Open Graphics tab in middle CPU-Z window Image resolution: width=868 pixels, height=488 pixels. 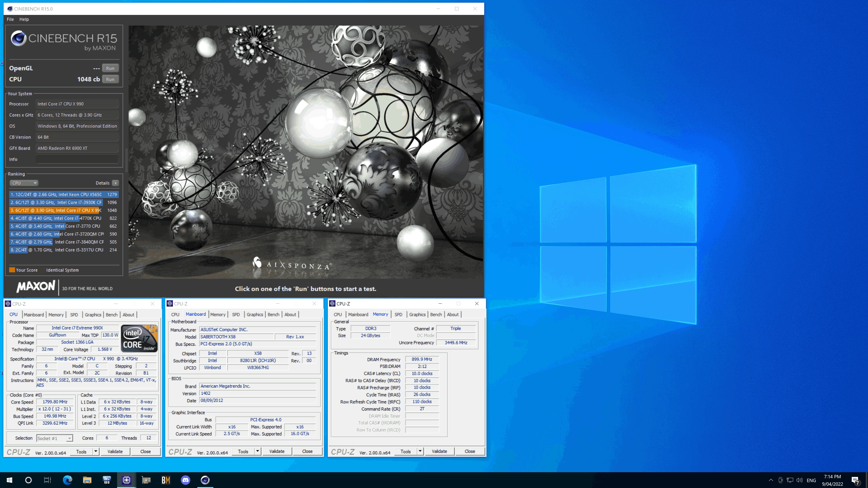255,314
